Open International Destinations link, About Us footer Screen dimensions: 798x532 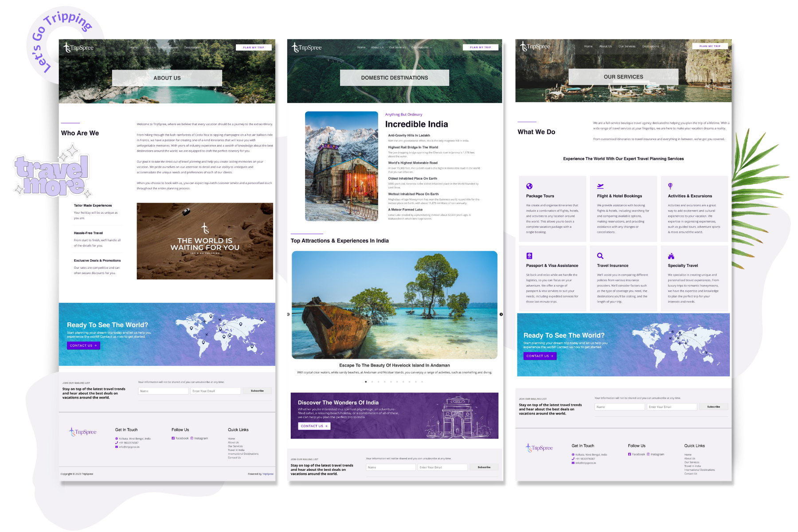pyautogui.click(x=243, y=454)
